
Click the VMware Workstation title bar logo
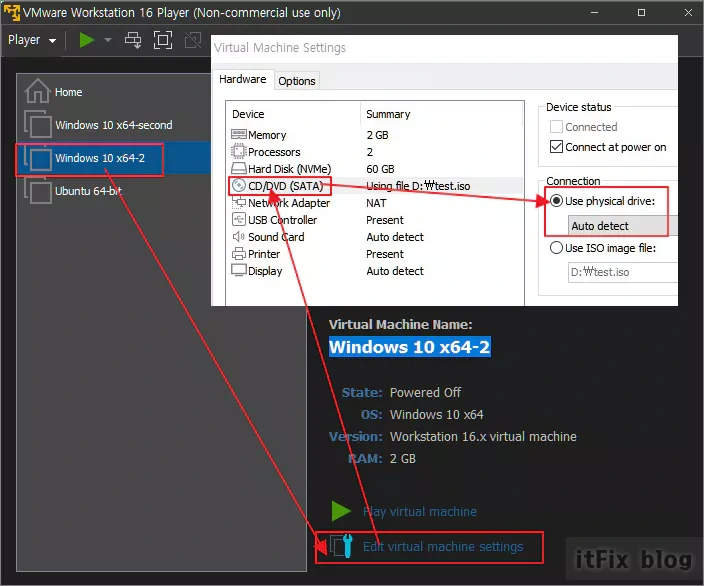(12, 12)
